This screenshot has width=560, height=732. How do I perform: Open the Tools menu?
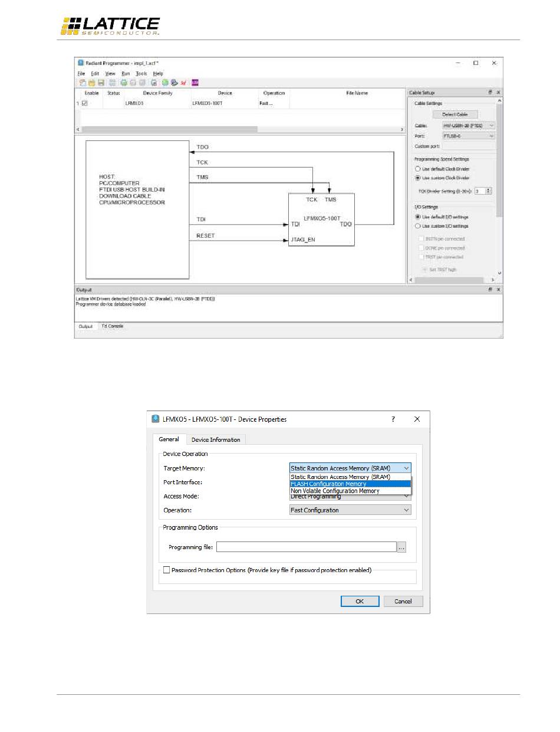pos(141,73)
